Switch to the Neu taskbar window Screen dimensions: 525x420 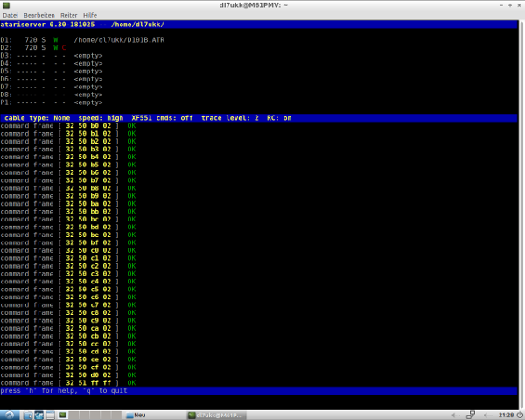point(136,416)
